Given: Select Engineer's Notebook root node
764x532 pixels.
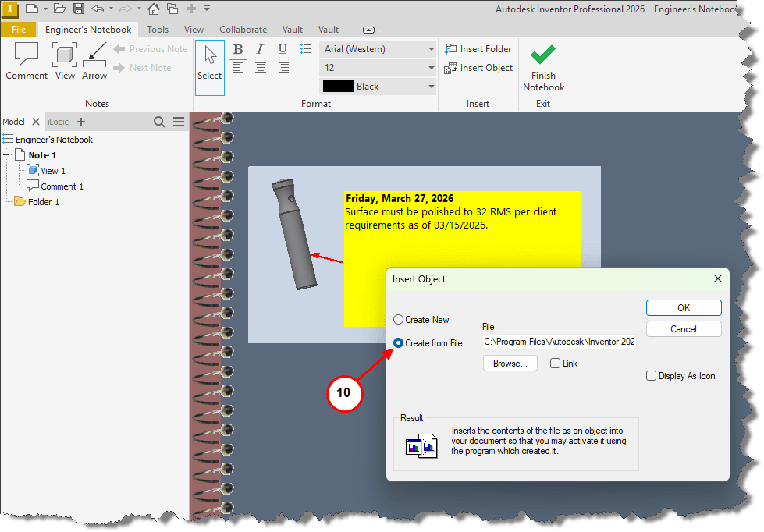Looking at the screenshot, I should (48, 140).
